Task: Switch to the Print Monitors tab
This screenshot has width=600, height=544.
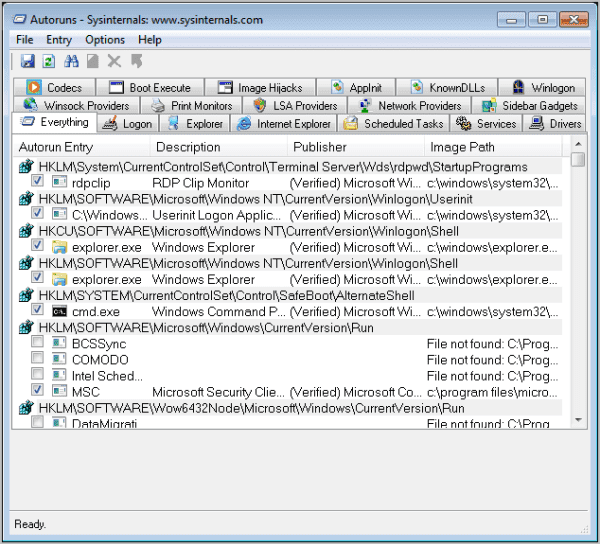Action: [x=191, y=105]
